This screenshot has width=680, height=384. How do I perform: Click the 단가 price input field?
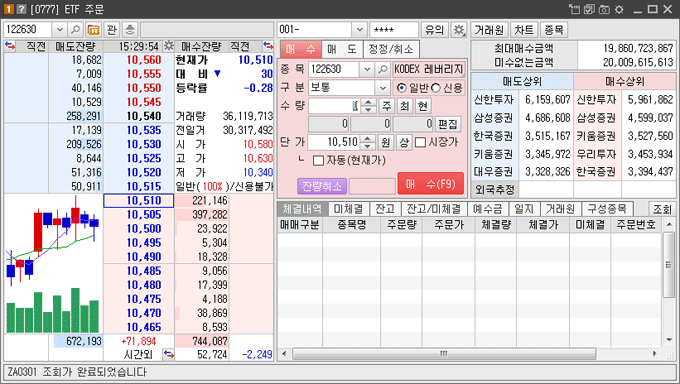click(x=334, y=142)
